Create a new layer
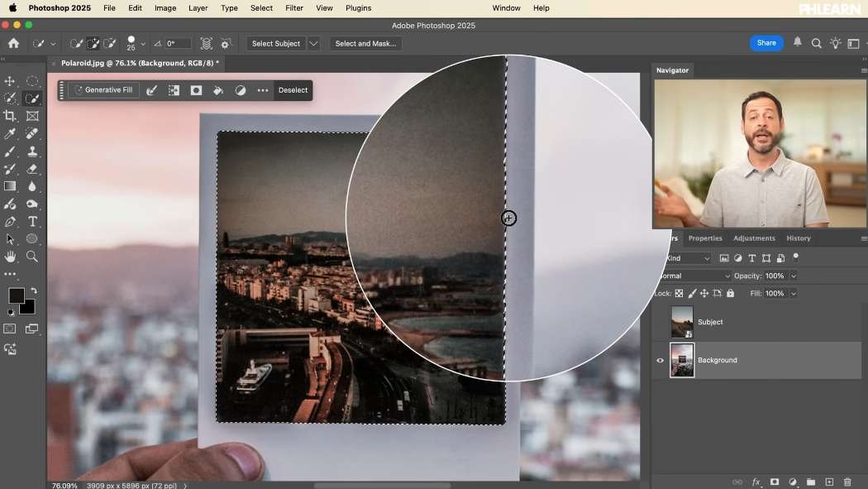Viewport: 868px width, 489px height. click(829, 482)
